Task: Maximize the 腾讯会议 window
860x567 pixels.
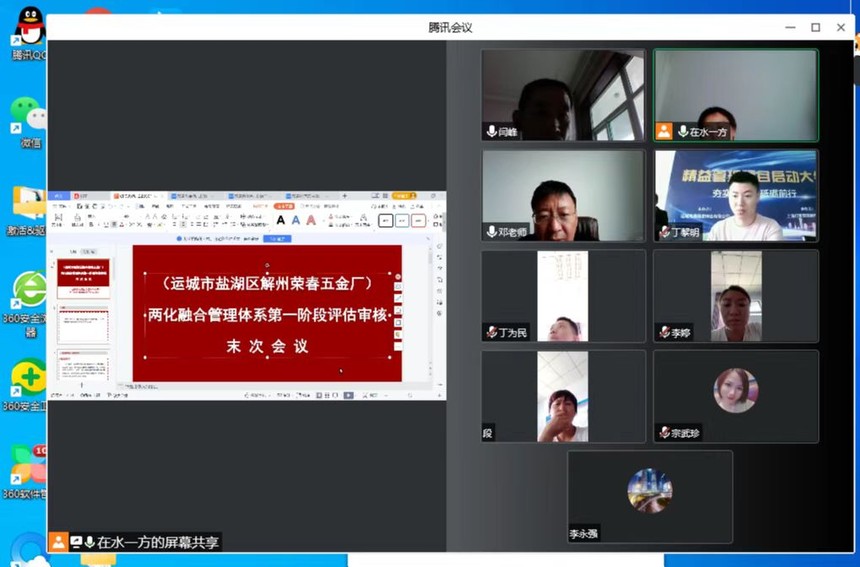Action: (x=816, y=27)
